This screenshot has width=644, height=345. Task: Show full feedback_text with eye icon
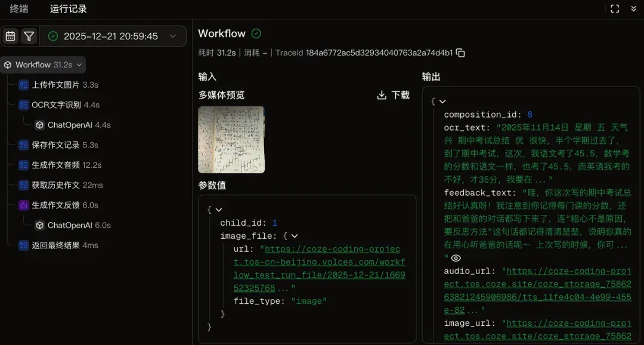click(456, 258)
